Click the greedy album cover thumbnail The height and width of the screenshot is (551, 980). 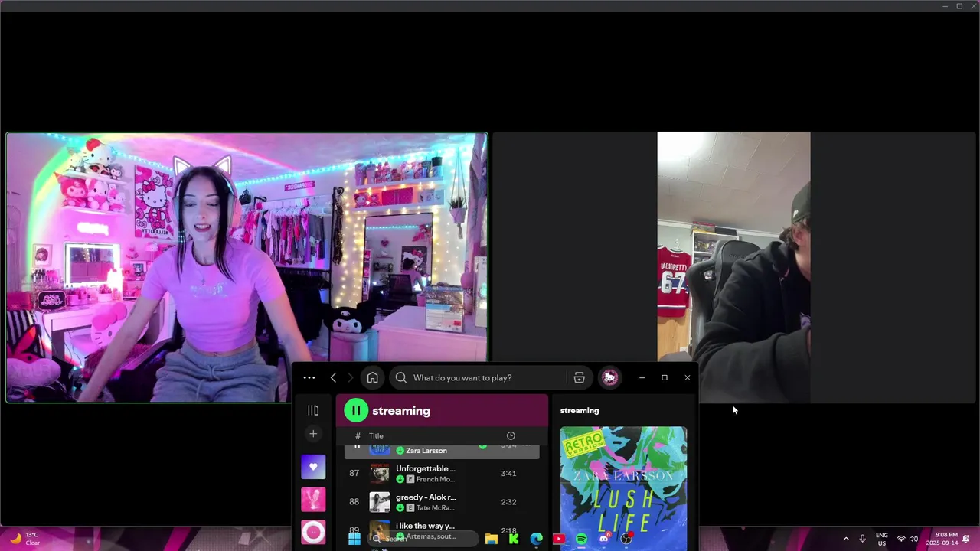[x=380, y=502]
